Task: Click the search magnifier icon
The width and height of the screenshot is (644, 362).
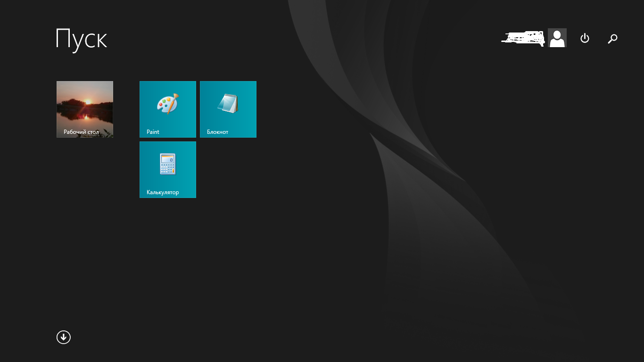Action: pyautogui.click(x=612, y=39)
